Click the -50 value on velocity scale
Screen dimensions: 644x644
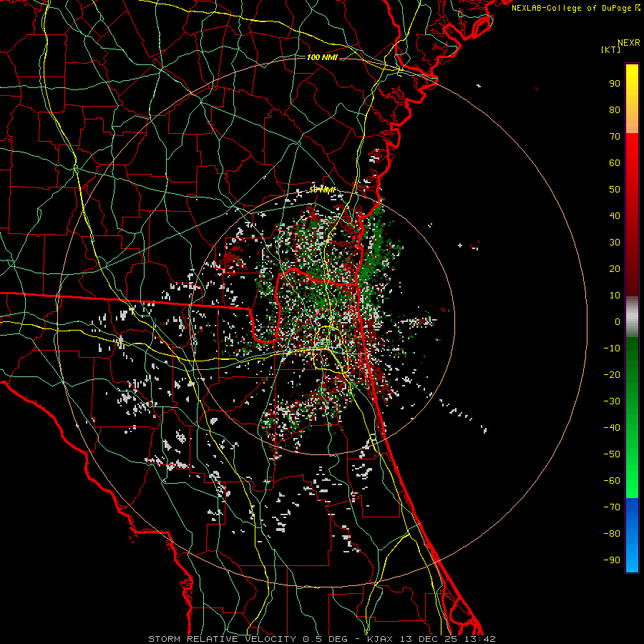coord(612,454)
